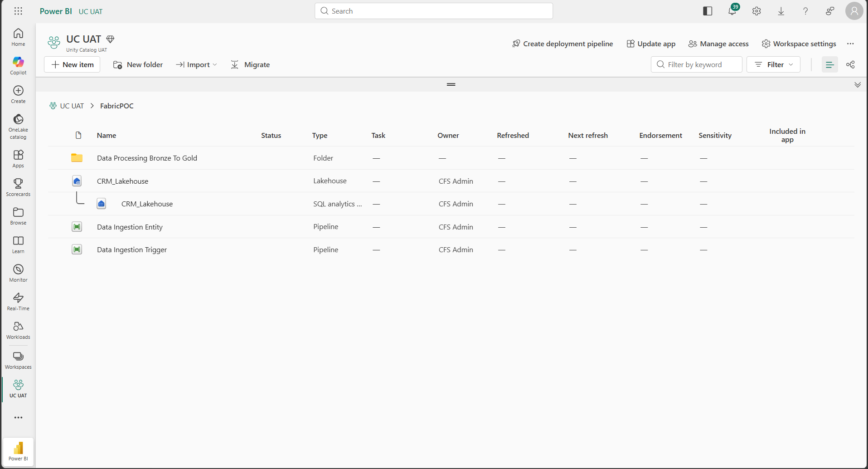Open the Workspaces panel
This screenshot has height=469, width=868.
click(x=18, y=360)
